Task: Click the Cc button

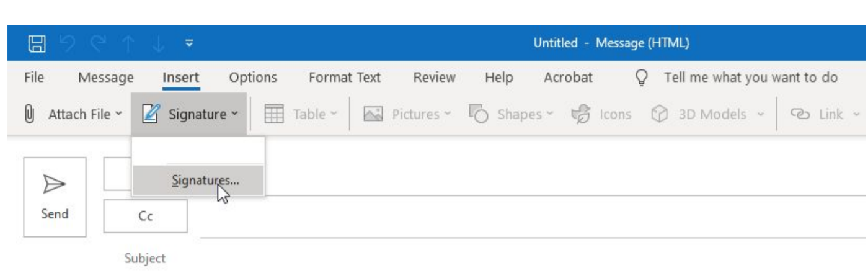Action: point(145,217)
